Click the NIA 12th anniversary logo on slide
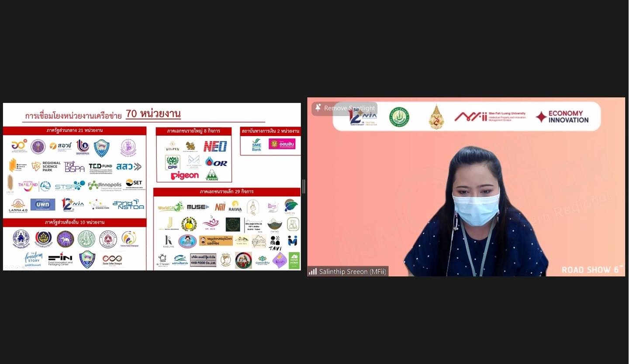 (73, 204)
